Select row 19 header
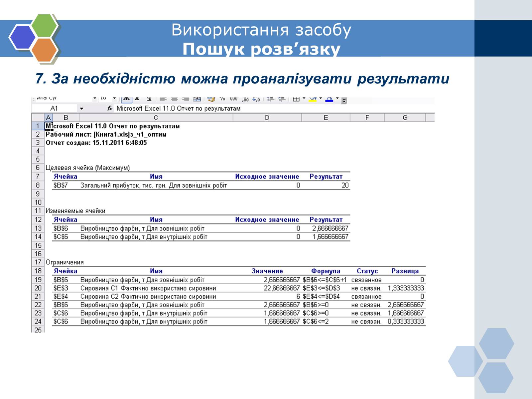This screenshot has width=532, height=399. tap(38, 280)
